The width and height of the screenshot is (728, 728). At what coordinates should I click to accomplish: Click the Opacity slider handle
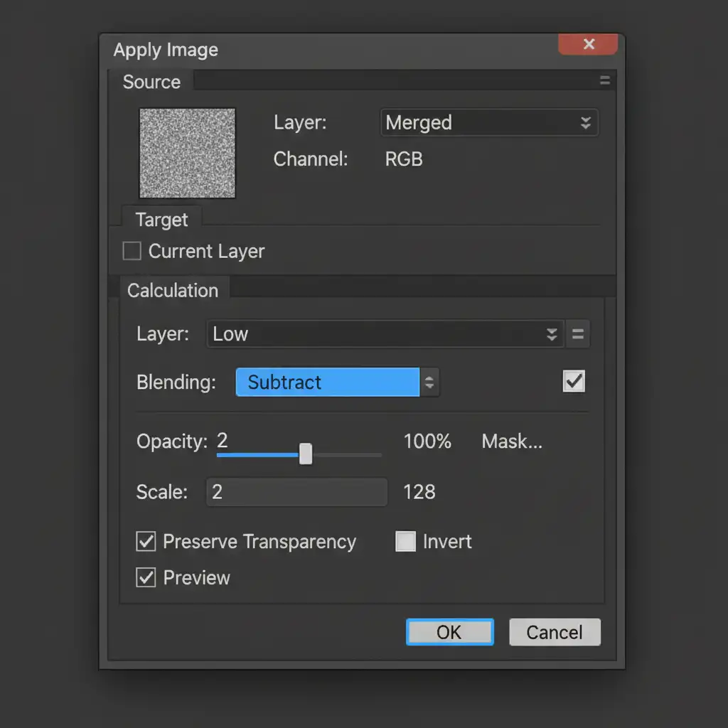(x=306, y=454)
